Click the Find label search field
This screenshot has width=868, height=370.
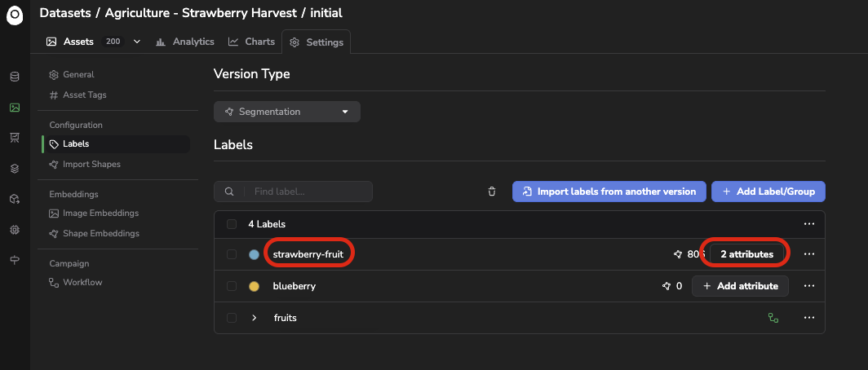click(293, 192)
